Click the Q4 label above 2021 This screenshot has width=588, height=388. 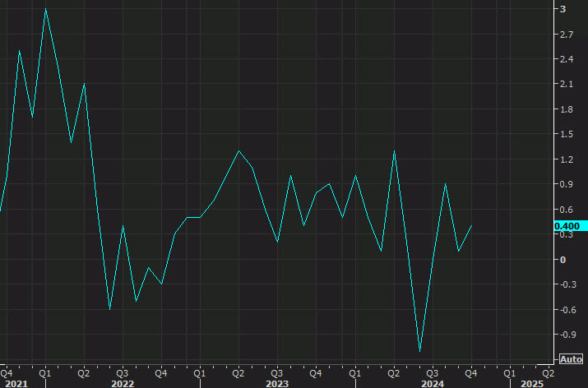(x=7, y=373)
